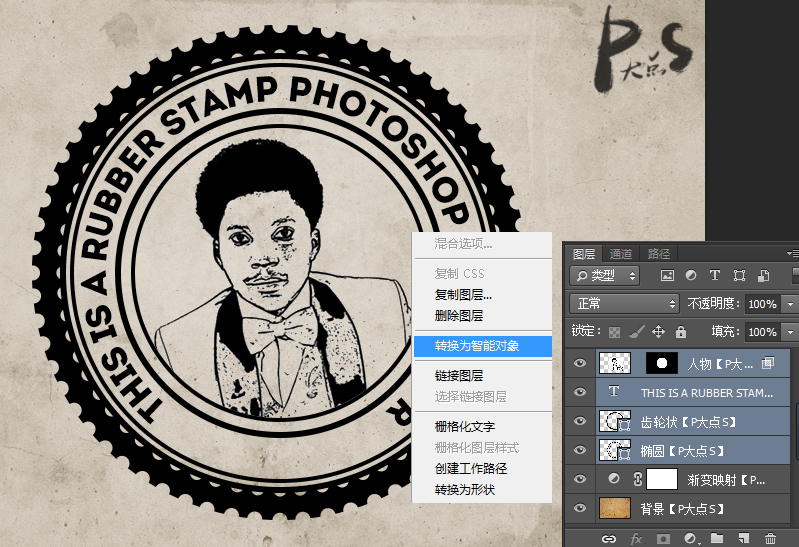Open Layers panel flyout menu
This screenshot has width=799, height=547.
791,253
